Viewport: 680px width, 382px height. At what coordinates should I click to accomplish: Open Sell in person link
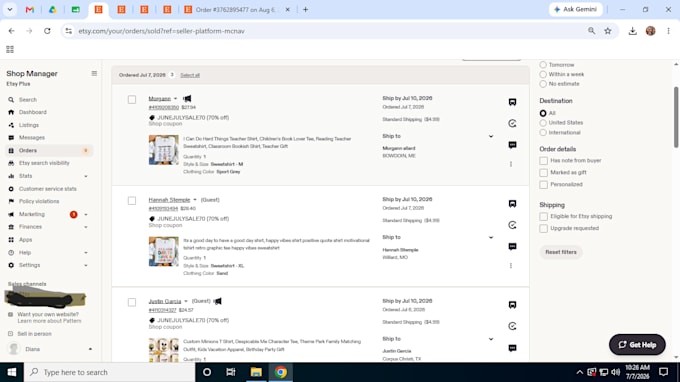[34, 334]
